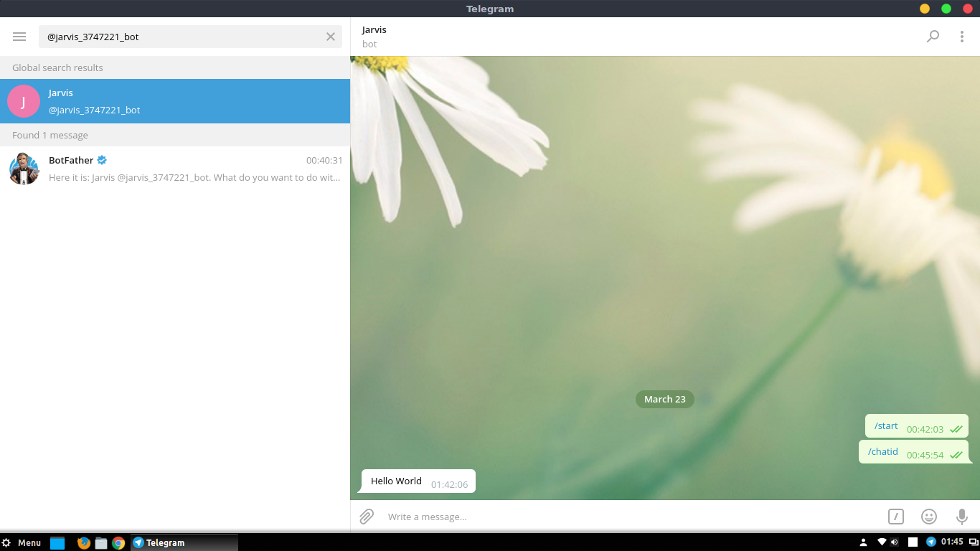The image size is (980, 551).
Task: Attach a file with paperclip icon
Action: (x=367, y=517)
